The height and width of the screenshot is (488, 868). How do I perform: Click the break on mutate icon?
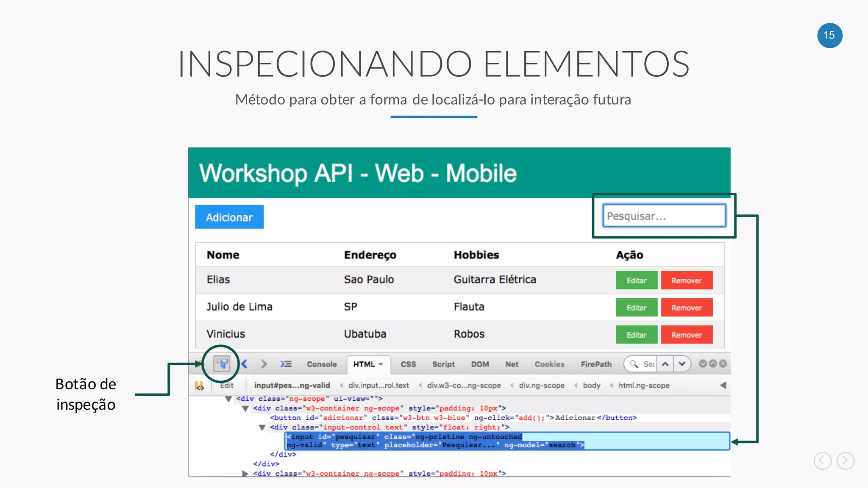point(199,385)
